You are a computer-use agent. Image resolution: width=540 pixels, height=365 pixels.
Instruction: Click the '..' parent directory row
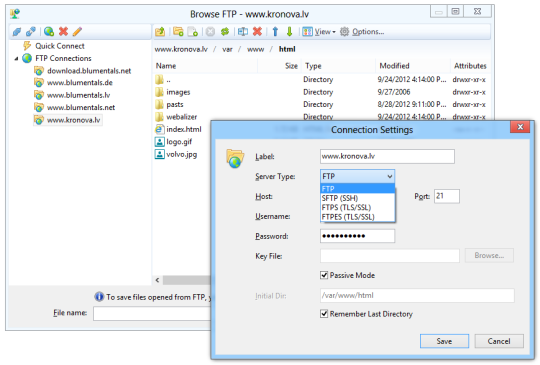pyautogui.click(x=321, y=80)
